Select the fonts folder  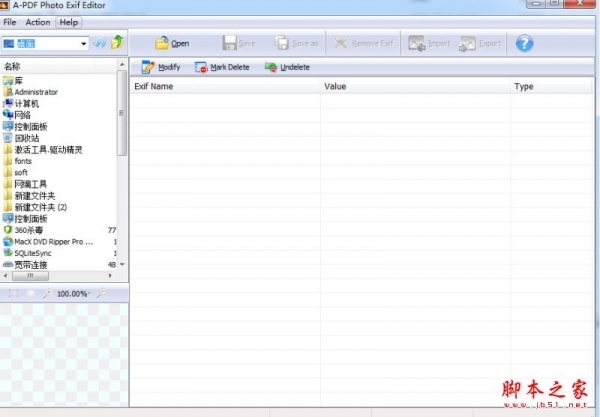click(x=23, y=161)
